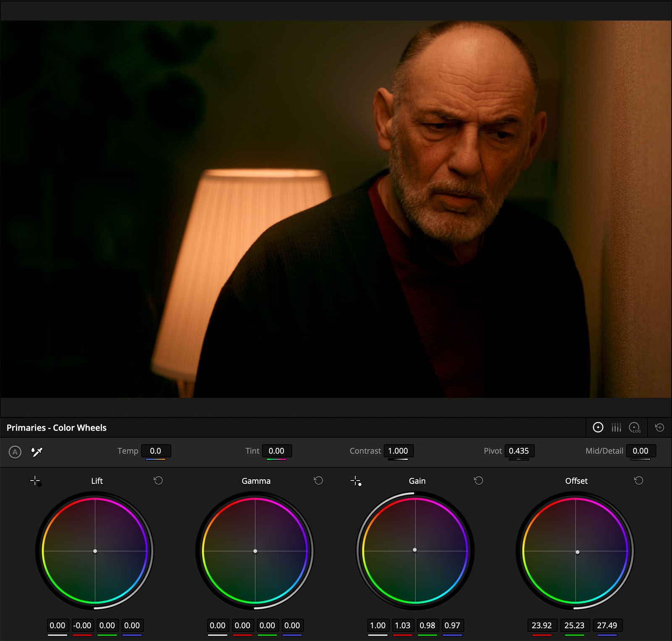Reset all primaries grading adjustments
Image resolution: width=672 pixels, height=641 pixels.
pos(659,428)
